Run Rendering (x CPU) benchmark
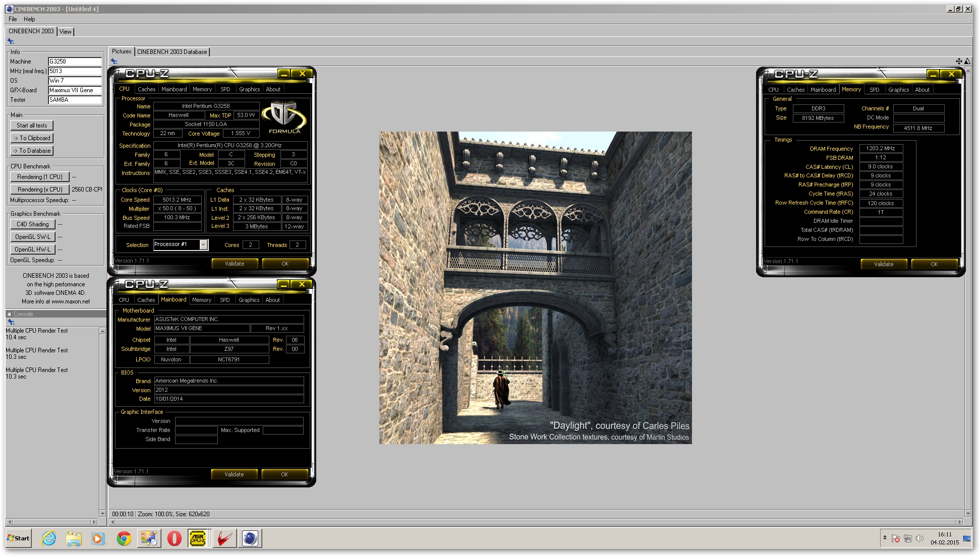The width and height of the screenshot is (980, 556). point(40,190)
